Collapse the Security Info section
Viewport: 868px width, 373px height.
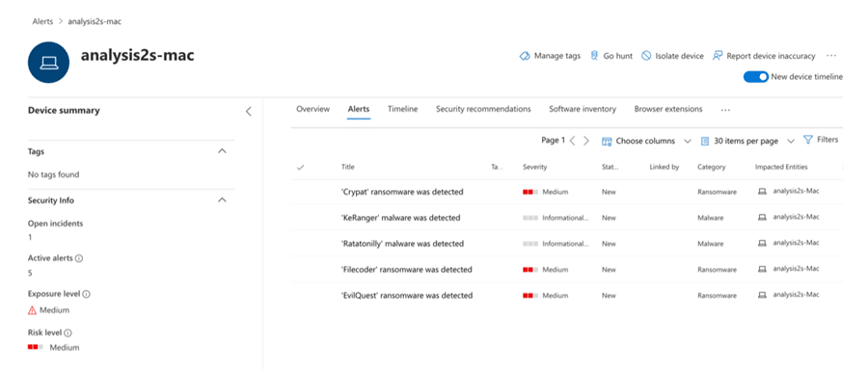click(x=223, y=200)
